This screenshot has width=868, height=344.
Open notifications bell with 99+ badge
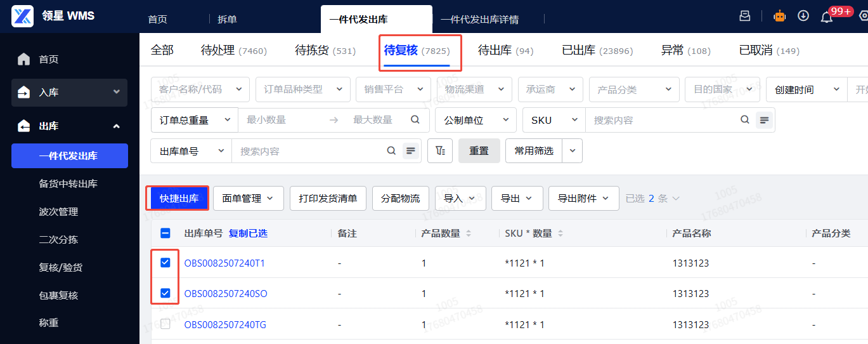click(x=827, y=17)
